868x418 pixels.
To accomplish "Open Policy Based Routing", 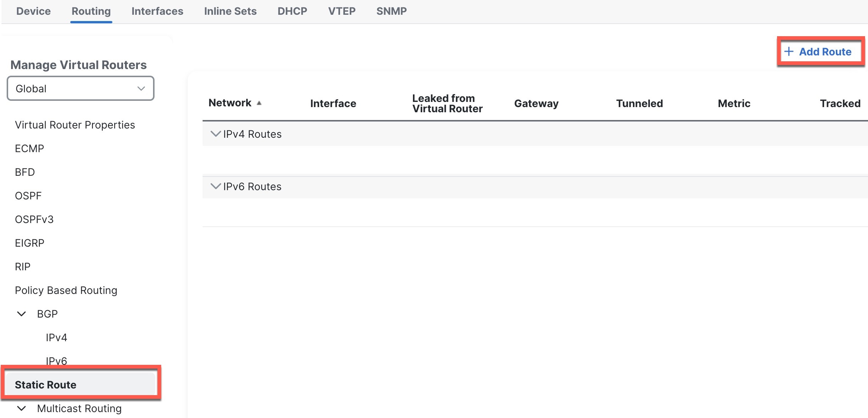I will (x=66, y=290).
